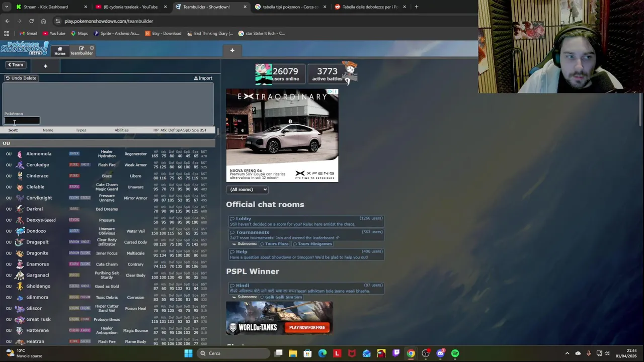The height and width of the screenshot is (362, 644).
Task: Join the Lobby chat room
Action: click(306, 221)
